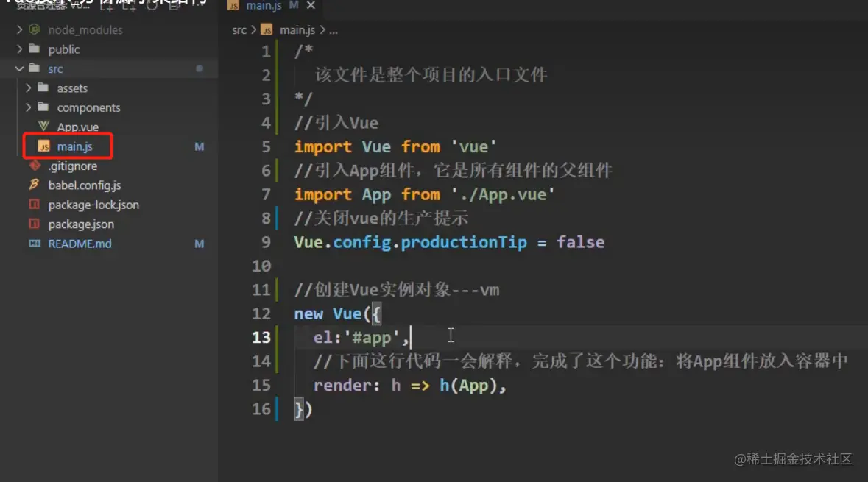This screenshot has width=868, height=482.
Task: Open README.md file
Action: [80, 244]
